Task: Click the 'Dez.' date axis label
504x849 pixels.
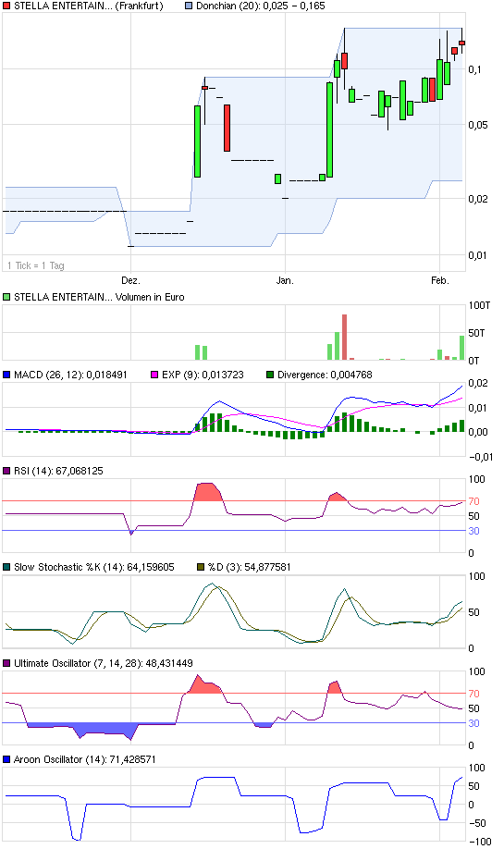Action: coord(130,280)
